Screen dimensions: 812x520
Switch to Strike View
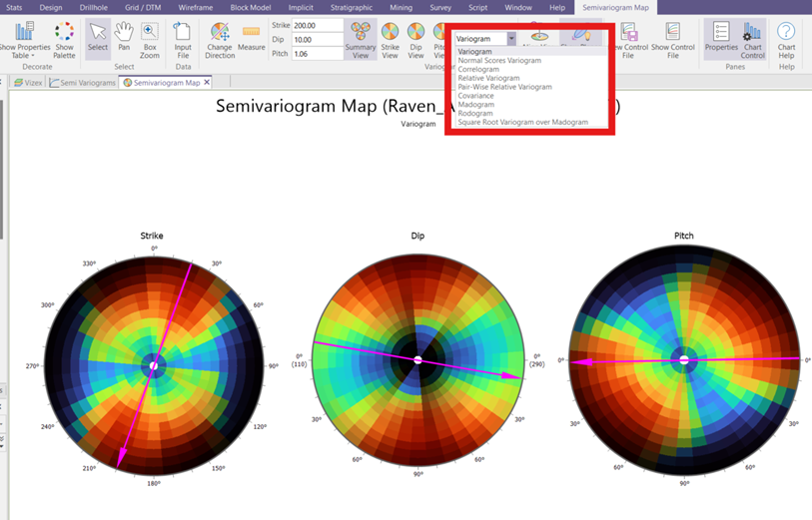(390, 38)
